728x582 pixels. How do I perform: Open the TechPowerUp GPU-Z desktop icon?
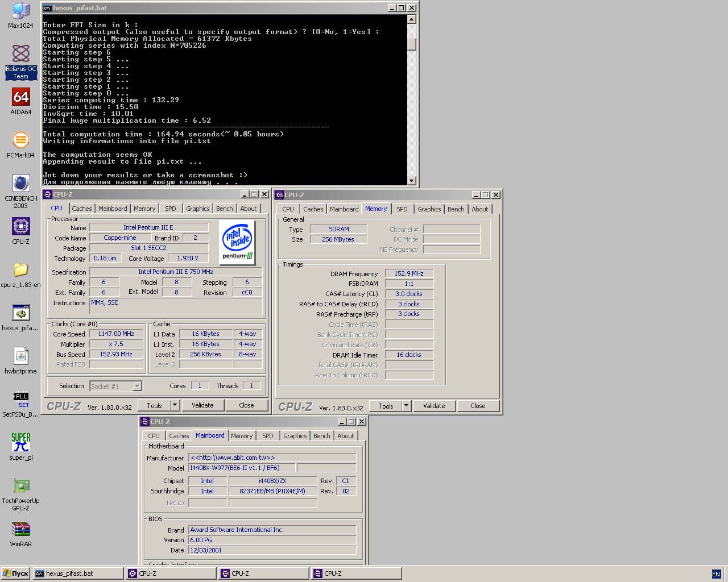pyautogui.click(x=21, y=493)
